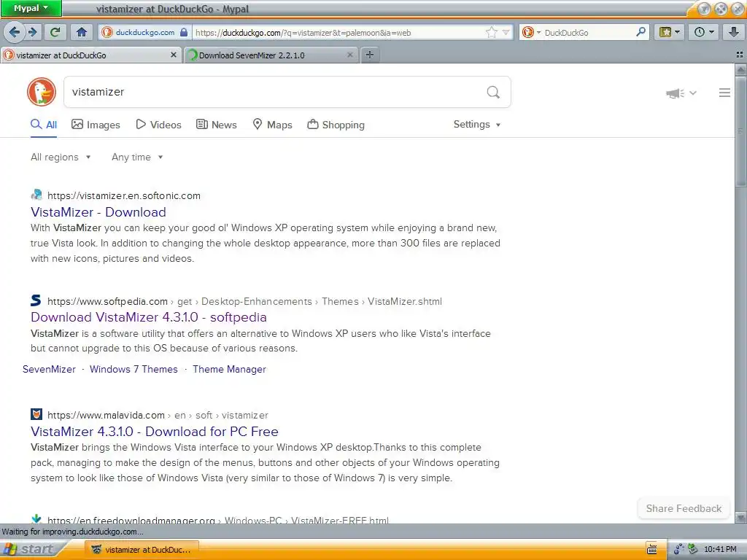Close the Download SevenMizer tab
747x560 pixels.
tap(350, 55)
